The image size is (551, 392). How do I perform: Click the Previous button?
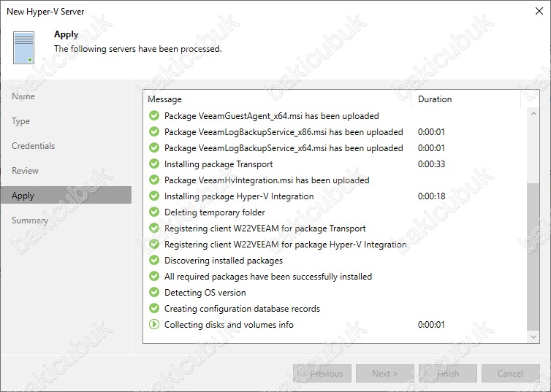point(322,374)
